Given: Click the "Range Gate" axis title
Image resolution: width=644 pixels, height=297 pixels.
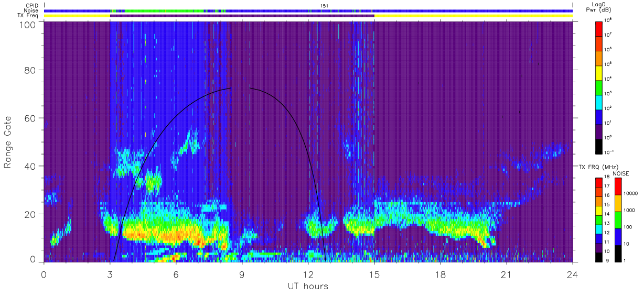Looking at the screenshot, I should [8, 142].
